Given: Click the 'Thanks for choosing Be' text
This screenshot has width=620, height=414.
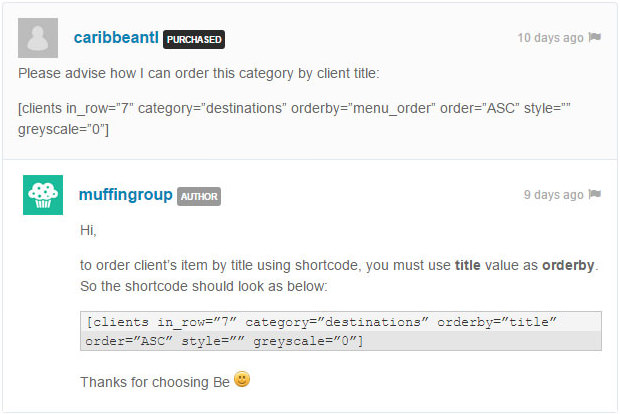Looking at the screenshot, I should click(155, 382).
